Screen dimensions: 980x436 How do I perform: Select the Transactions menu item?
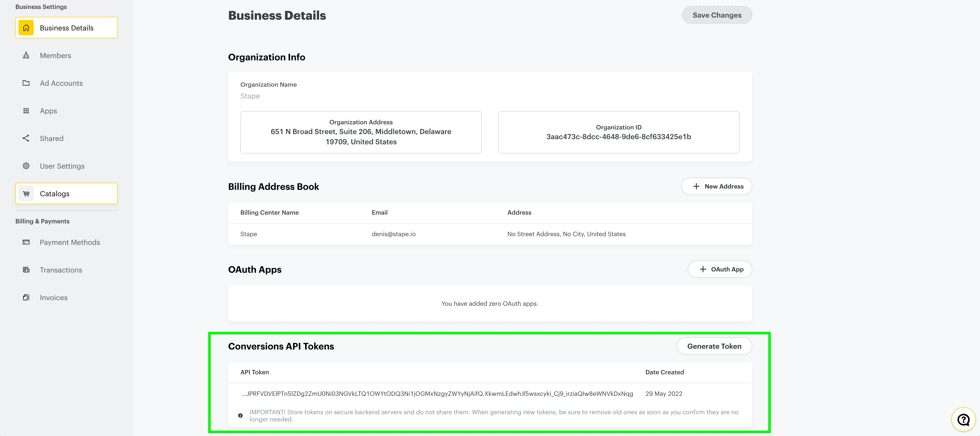(61, 270)
